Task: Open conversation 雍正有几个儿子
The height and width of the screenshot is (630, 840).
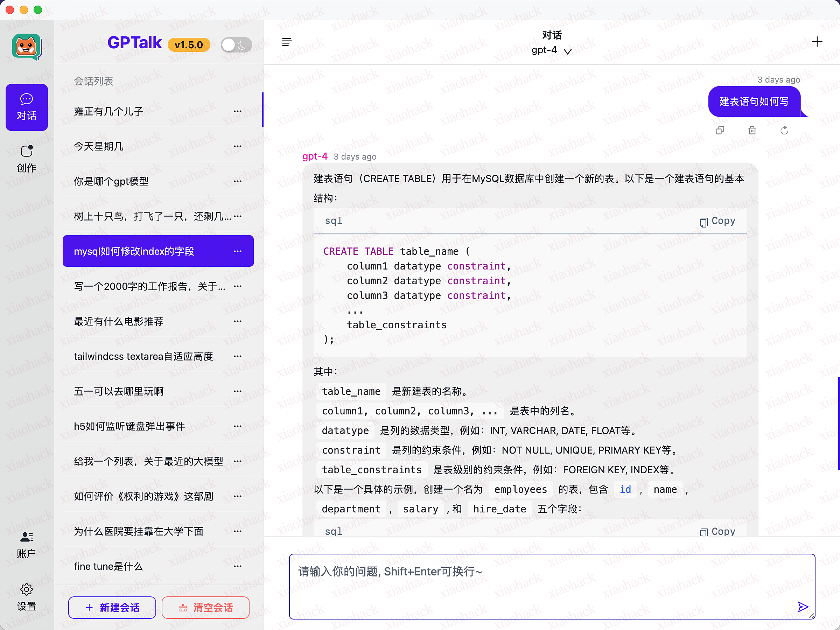Action: pos(158,111)
